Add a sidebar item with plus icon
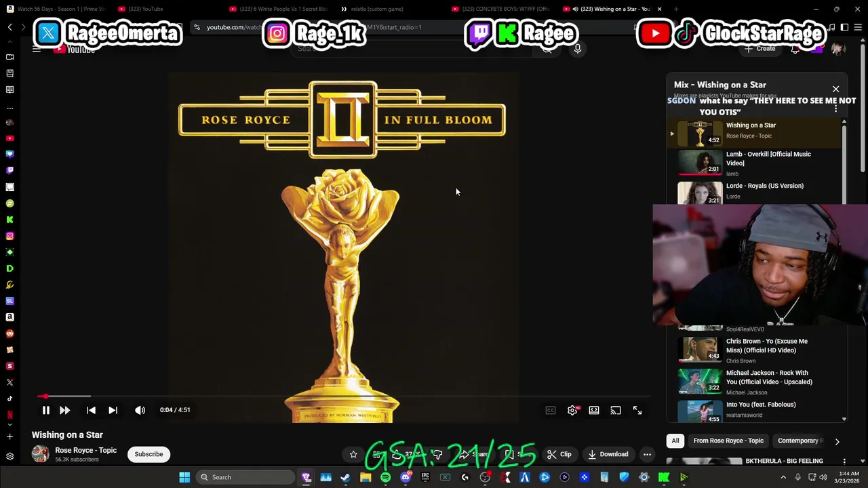Screen dimensions: 868x488 pos(9,436)
